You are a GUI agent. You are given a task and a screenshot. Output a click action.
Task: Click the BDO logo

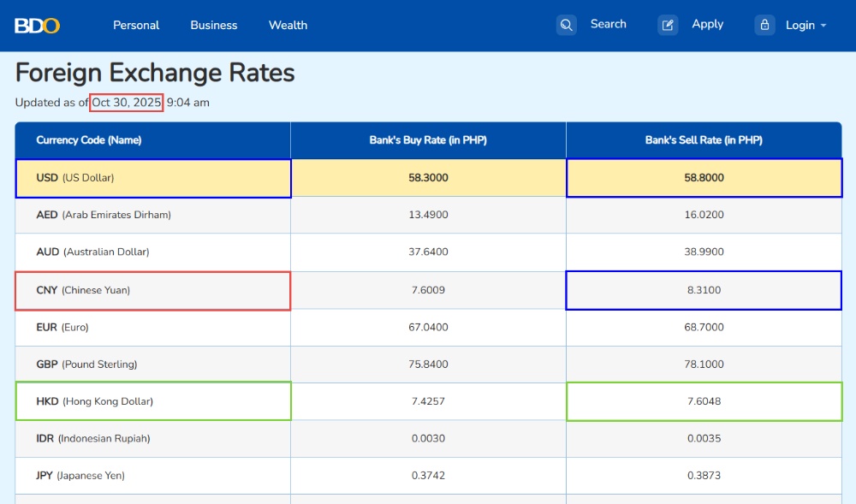37,26
